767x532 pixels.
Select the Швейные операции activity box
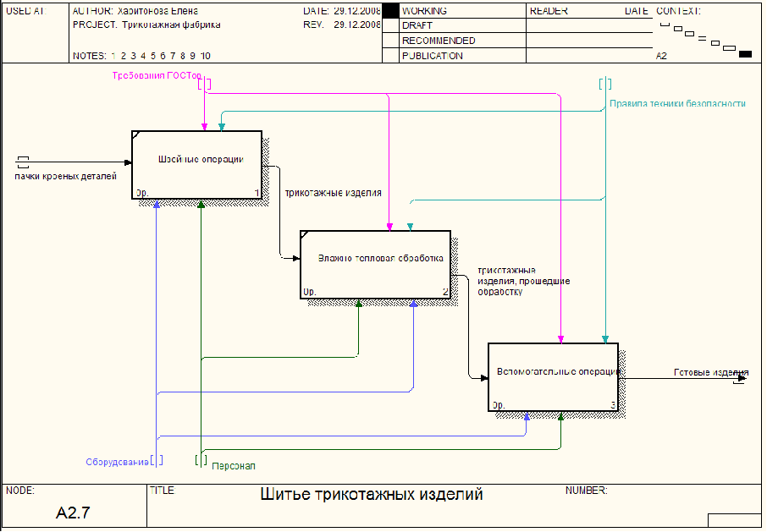click(196, 165)
